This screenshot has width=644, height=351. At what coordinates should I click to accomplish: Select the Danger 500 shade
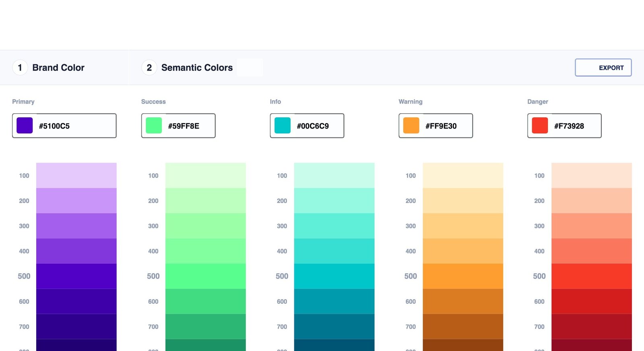[592, 276]
